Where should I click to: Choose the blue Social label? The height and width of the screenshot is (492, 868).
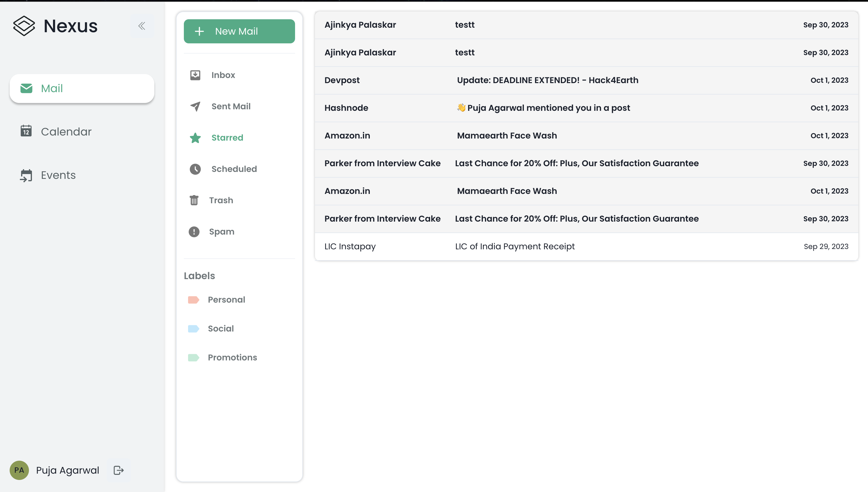click(193, 329)
